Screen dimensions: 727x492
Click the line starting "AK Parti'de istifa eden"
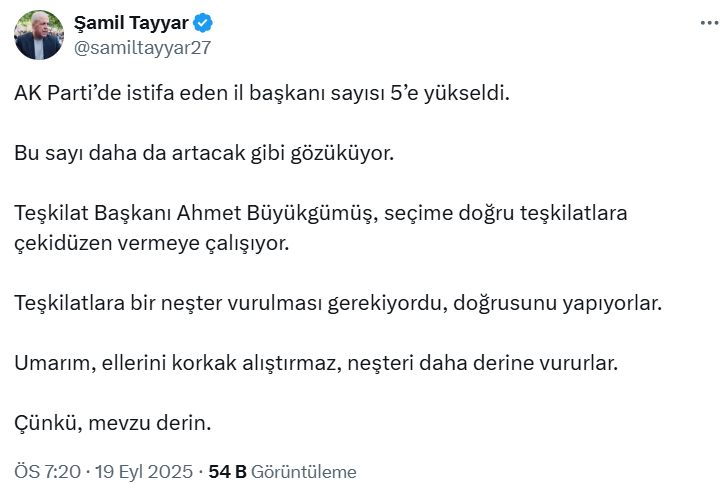pyautogui.click(x=262, y=95)
